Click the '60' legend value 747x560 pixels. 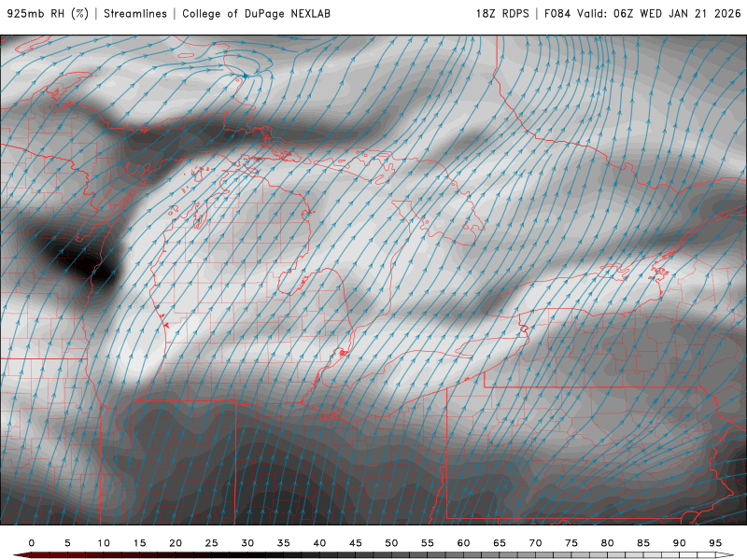(463, 543)
